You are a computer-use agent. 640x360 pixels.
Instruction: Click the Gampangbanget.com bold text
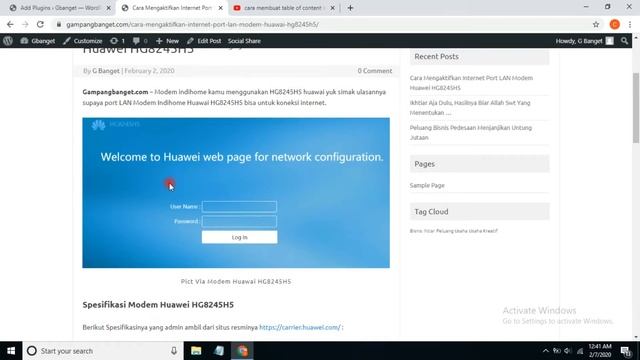(x=115, y=92)
